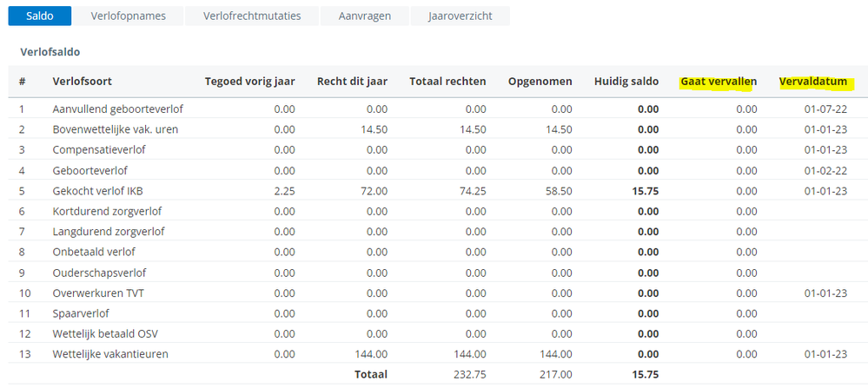Screen dimensions: 868x388
Task: Click the 58.50 taken value
Action: pos(560,191)
